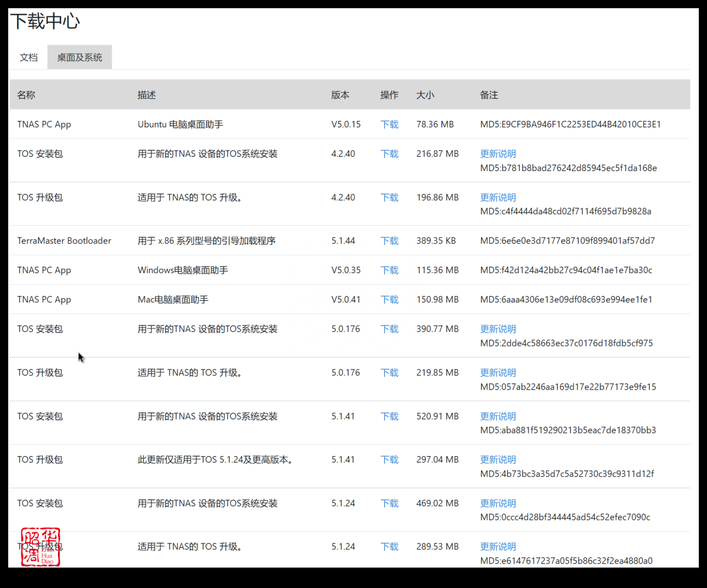Open 更新说明 for TOS 安装包 5.0.176

click(497, 329)
